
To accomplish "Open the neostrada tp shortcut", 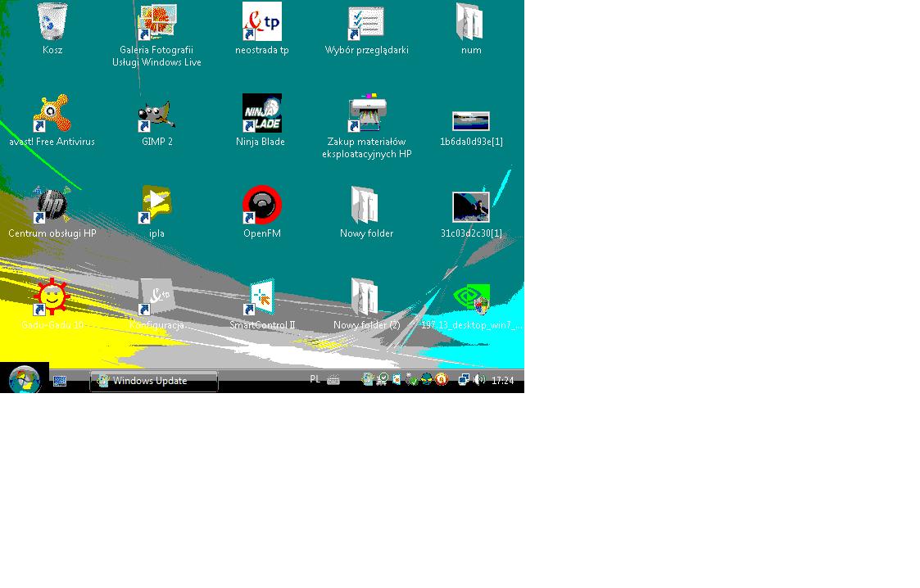I will pos(261,22).
